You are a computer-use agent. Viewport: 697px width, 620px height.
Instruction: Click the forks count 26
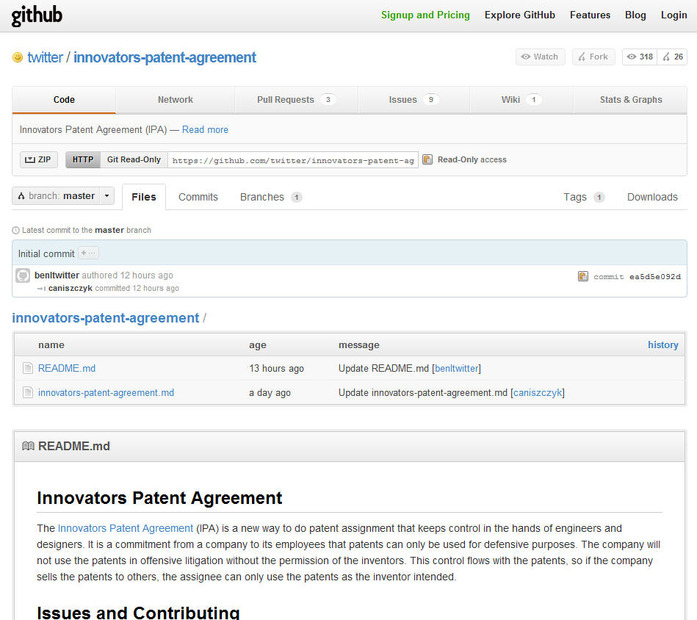point(673,57)
